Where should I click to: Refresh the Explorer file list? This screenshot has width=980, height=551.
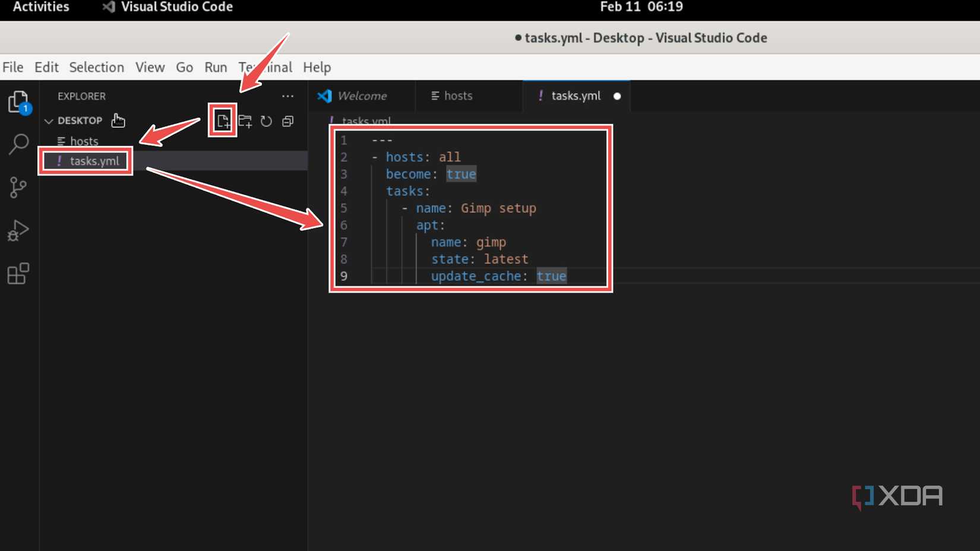point(266,121)
